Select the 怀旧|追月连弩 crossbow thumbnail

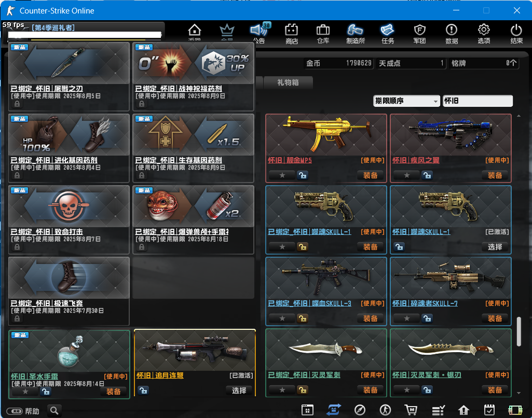[195, 350]
